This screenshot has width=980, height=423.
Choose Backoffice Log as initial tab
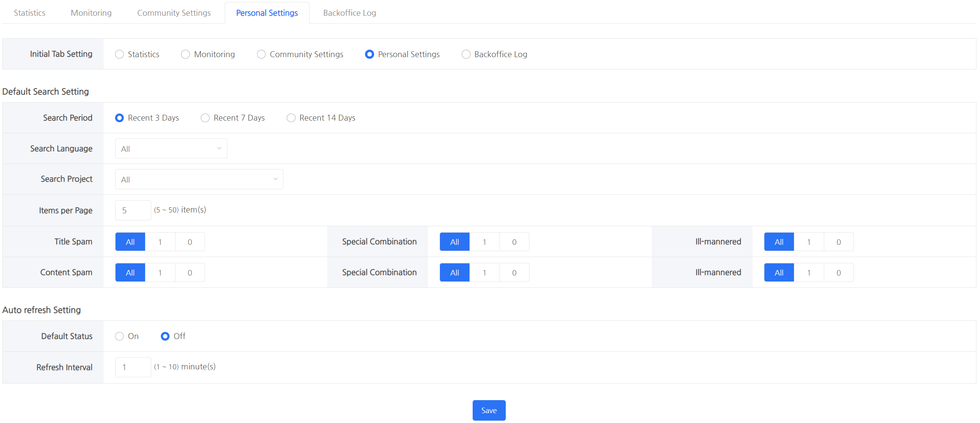click(466, 54)
